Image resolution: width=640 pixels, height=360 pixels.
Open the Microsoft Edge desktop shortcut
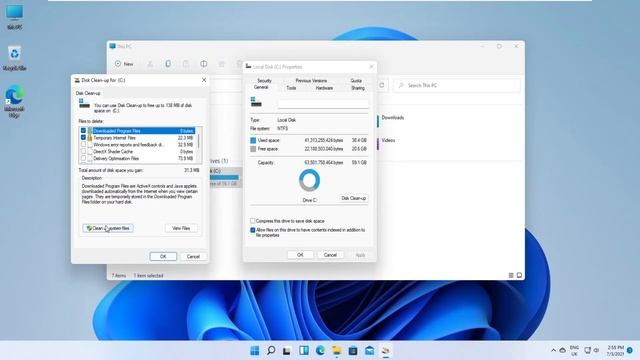click(14, 101)
